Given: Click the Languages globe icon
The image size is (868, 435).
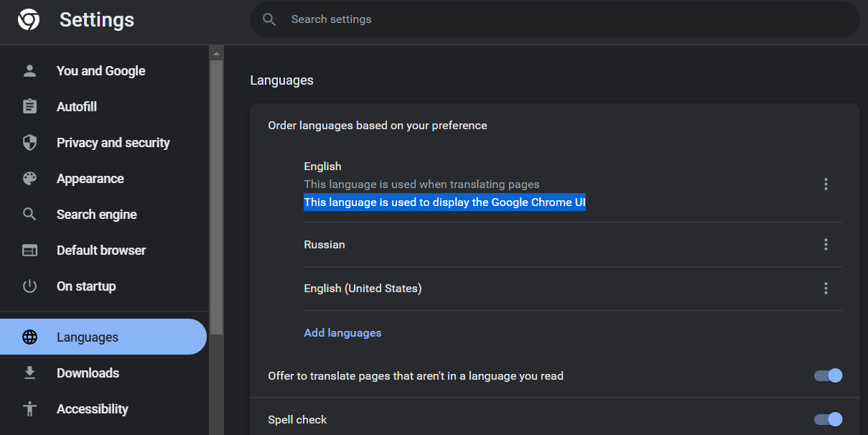Looking at the screenshot, I should click(29, 337).
